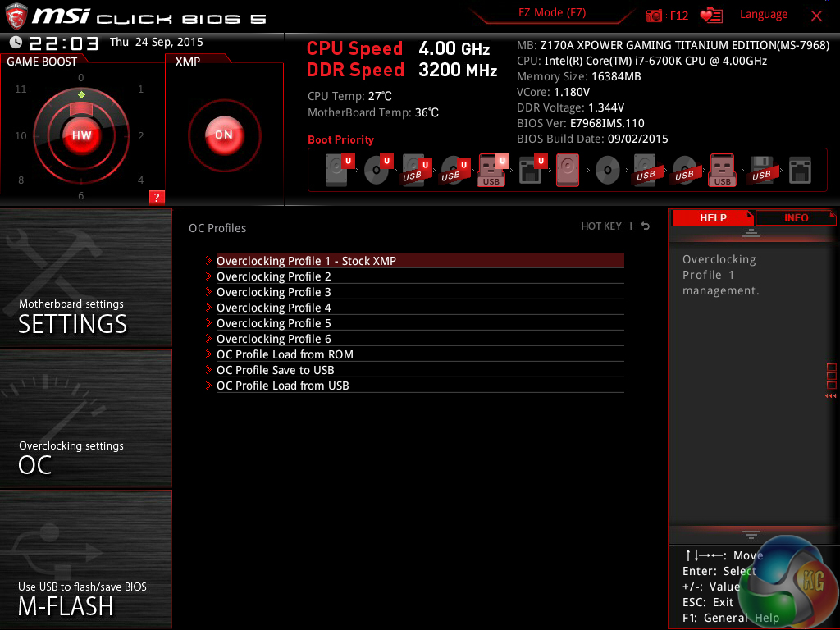Viewport: 840px width, 630px height.
Task: Open the favorites heart icon
Action: click(x=711, y=16)
